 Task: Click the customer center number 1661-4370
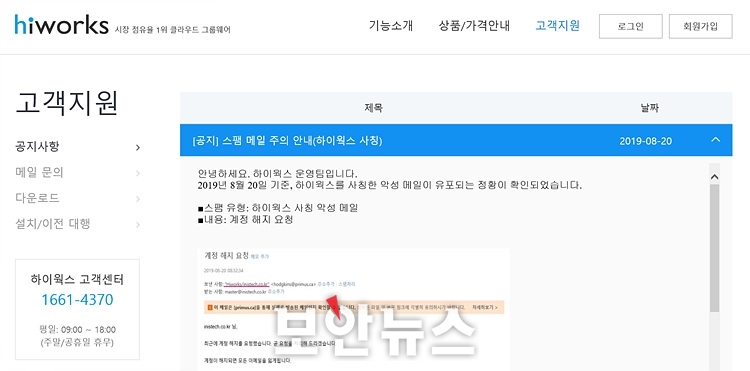coord(77,300)
